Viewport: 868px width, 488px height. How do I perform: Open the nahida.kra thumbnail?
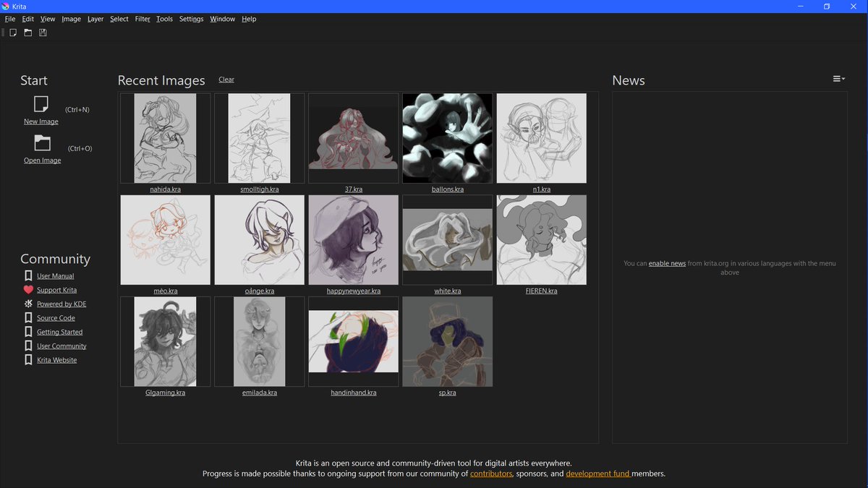[165, 138]
